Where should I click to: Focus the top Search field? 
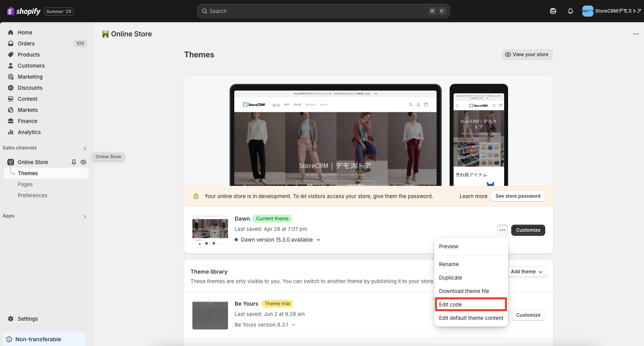323,11
